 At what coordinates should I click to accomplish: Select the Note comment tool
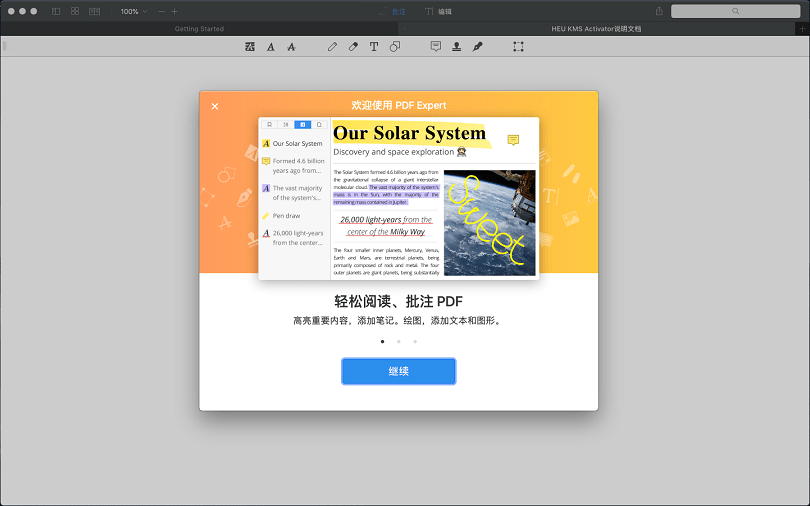[436, 47]
